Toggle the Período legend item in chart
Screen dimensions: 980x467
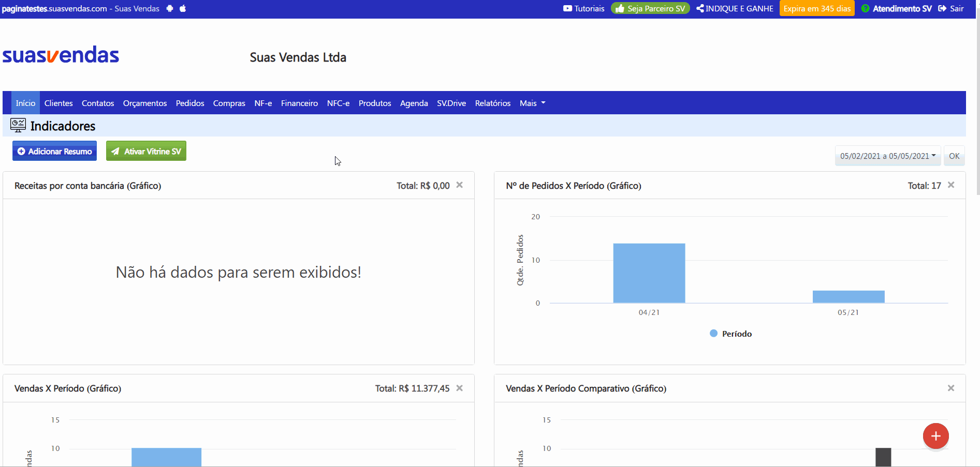coord(730,334)
